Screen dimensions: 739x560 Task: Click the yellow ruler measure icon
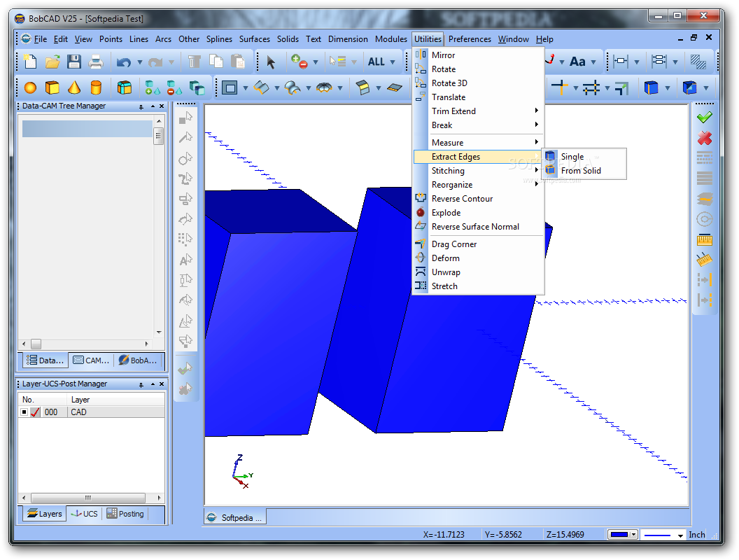tap(705, 240)
